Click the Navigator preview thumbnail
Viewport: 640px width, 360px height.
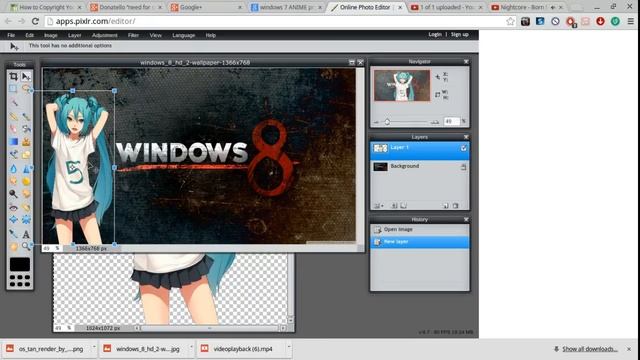click(402, 85)
